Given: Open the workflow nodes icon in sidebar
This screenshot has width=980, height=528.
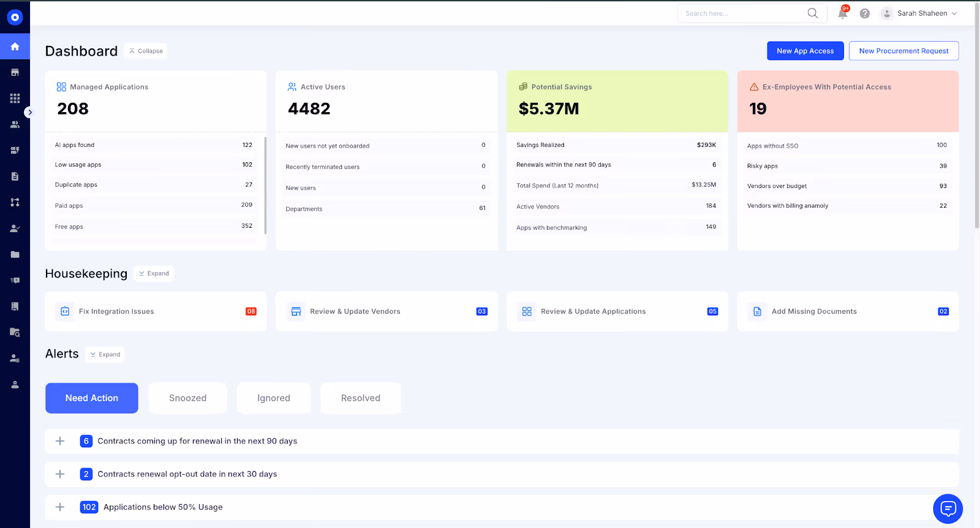Looking at the screenshot, I should point(15,202).
